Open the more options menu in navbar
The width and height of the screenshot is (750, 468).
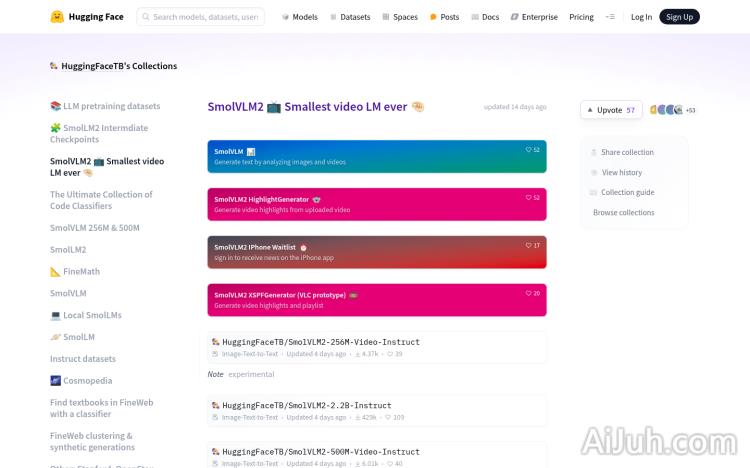click(x=610, y=17)
